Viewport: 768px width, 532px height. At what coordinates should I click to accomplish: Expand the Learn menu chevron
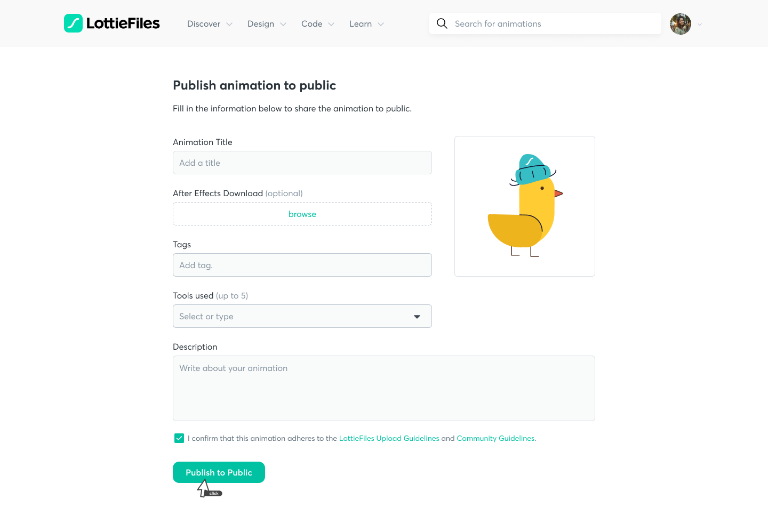(381, 25)
